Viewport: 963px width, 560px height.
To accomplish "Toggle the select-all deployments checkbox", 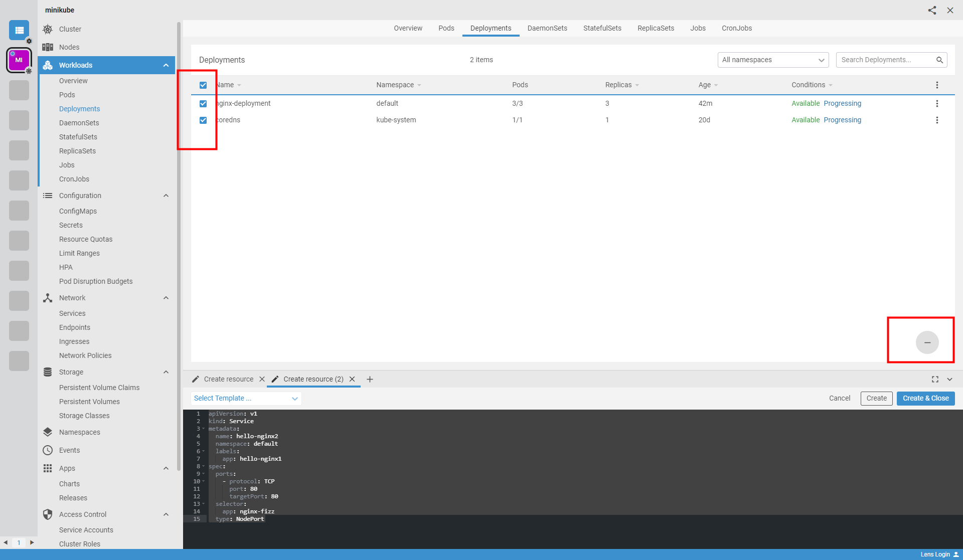I will (203, 85).
